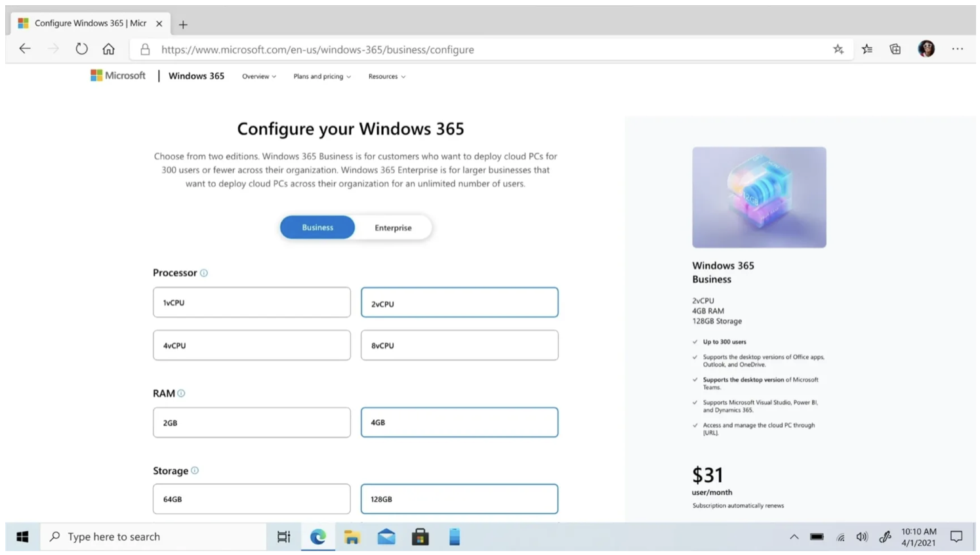The width and height of the screenshot is (980, 555).
Task: Pick the 64GB storage option
Action: [252, 499]
